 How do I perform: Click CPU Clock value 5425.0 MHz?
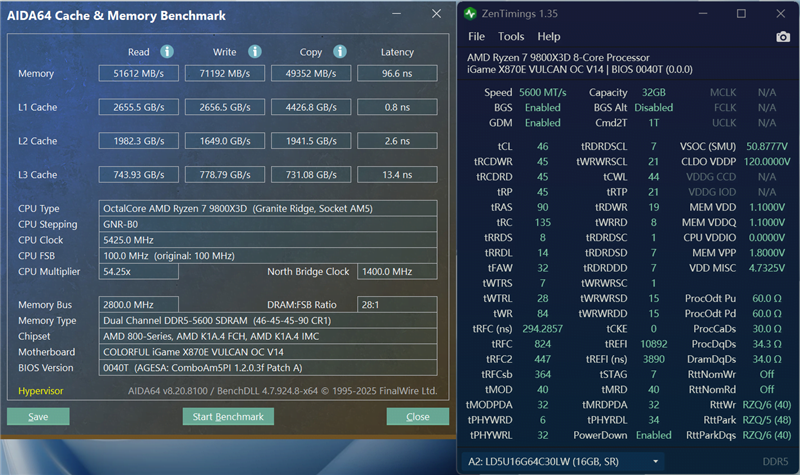point(268,240)
